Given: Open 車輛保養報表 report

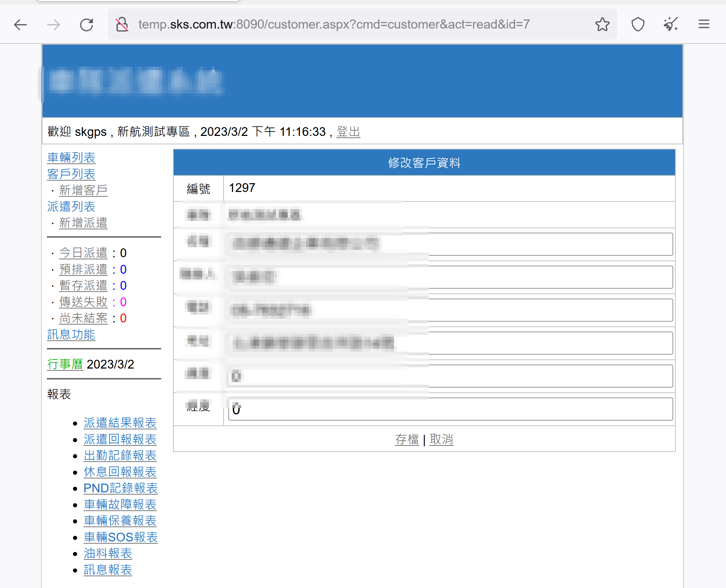Looking at the screenshot, I should coord(120,521).
